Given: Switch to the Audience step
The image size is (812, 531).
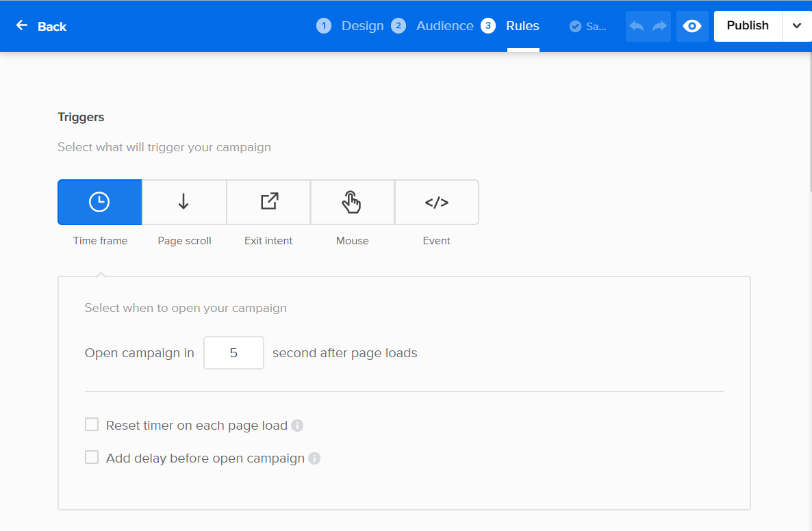Looking at the screenshot, I should coord(433,26).
